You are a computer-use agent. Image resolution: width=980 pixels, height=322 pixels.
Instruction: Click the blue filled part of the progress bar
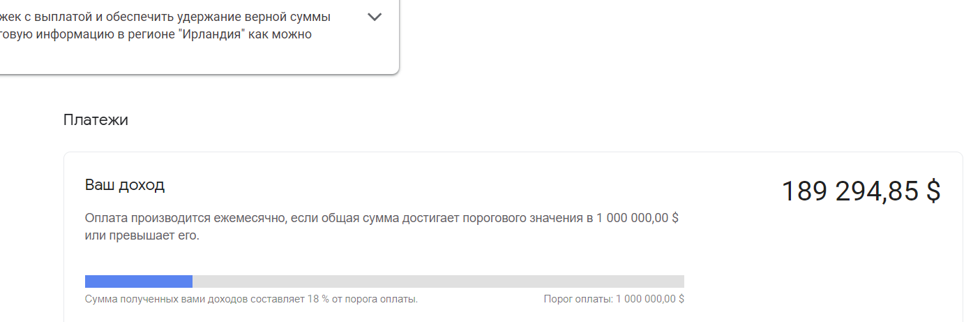[x=138, y=281]
